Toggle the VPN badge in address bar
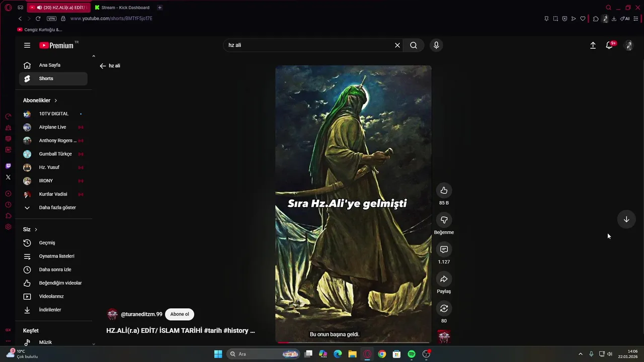644x362 pixels. (51, 19)
